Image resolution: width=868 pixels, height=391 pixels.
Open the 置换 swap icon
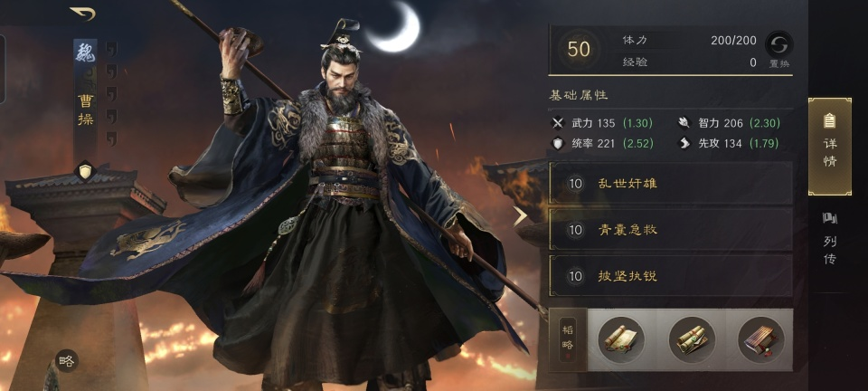click(778, 49)
